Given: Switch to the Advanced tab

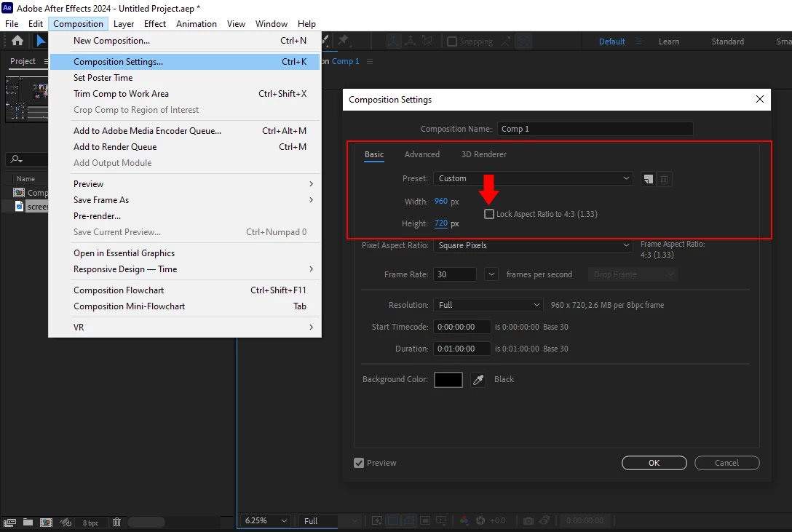Looking at the screenshot, I should tap(421, 154).
